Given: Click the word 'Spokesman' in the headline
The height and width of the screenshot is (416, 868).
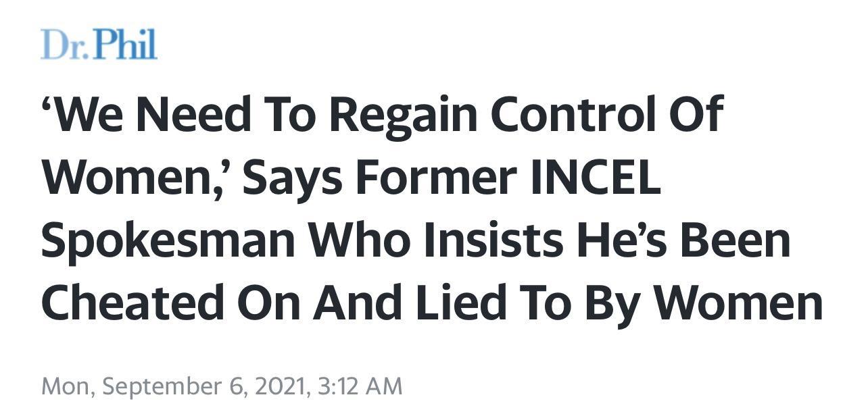Looking at the screenshot, I should click(168, 241).
